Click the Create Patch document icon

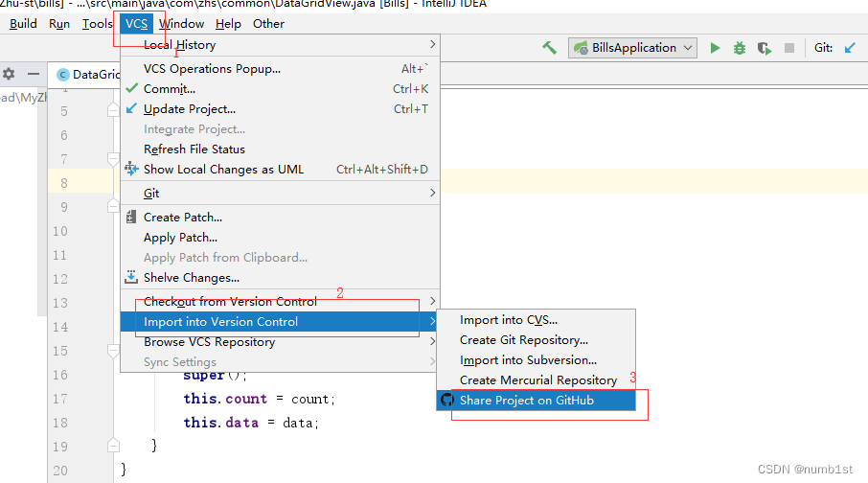click(130, 218)
